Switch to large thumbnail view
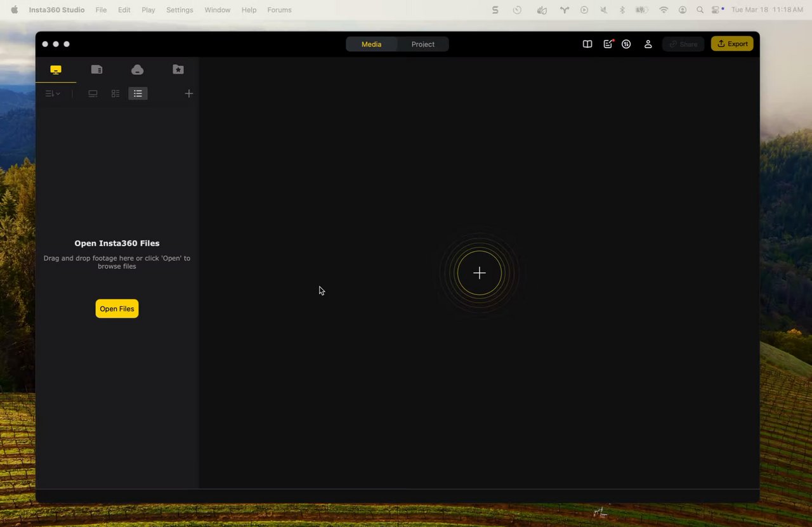812x527 pixels. coord(93,94)
